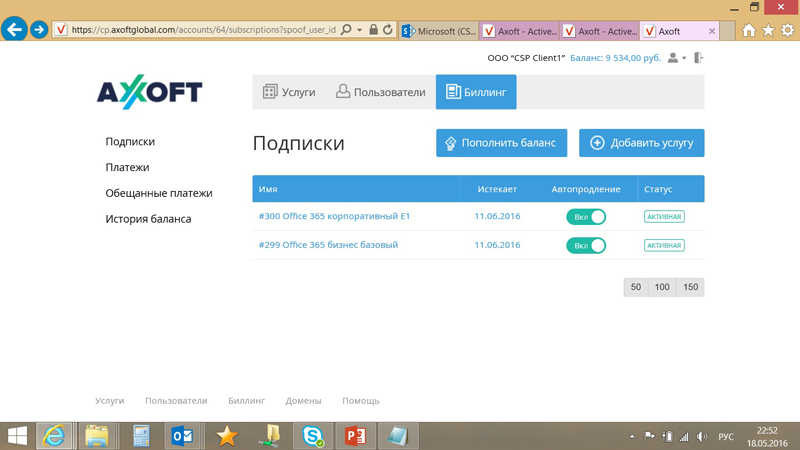
Task: Open subscription #300 Office 365 корпоративный E1
Action: (334, 216)
